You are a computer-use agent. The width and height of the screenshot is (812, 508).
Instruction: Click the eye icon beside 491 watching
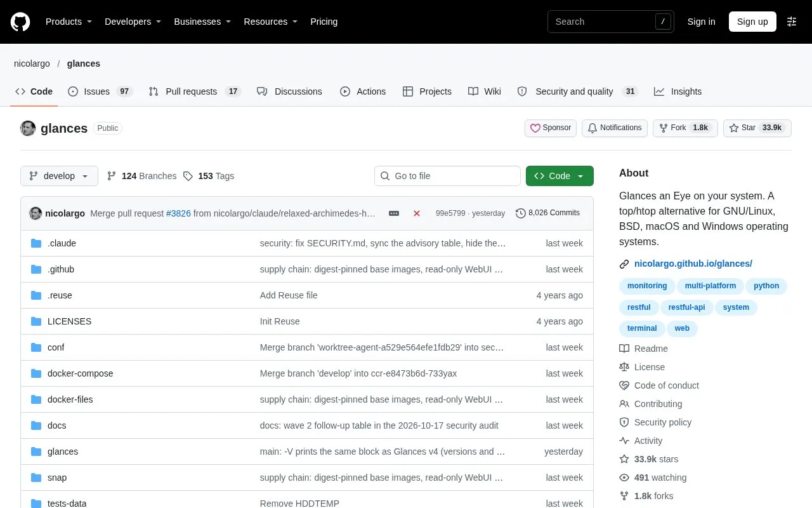click(x=624, y=478)
